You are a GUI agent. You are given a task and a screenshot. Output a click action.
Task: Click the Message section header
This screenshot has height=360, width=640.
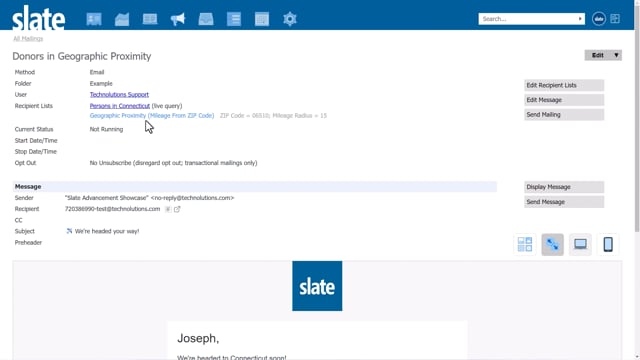(x=255, y=187)
